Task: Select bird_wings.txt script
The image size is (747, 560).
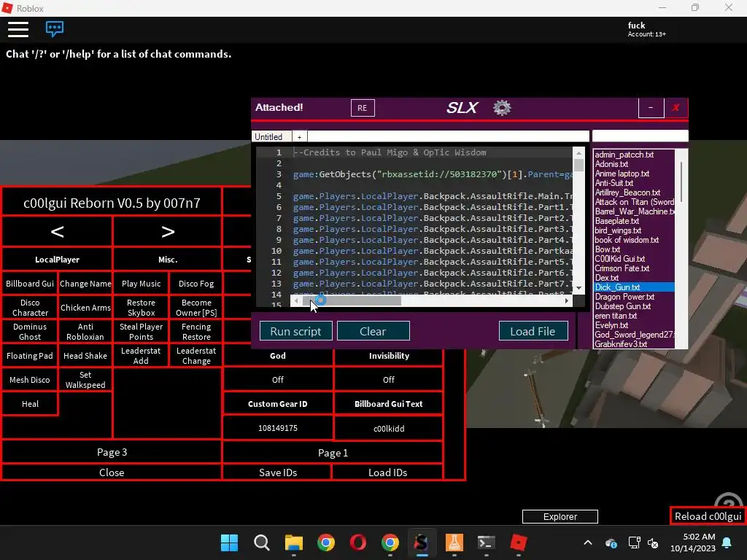Action: click(618, 230)
